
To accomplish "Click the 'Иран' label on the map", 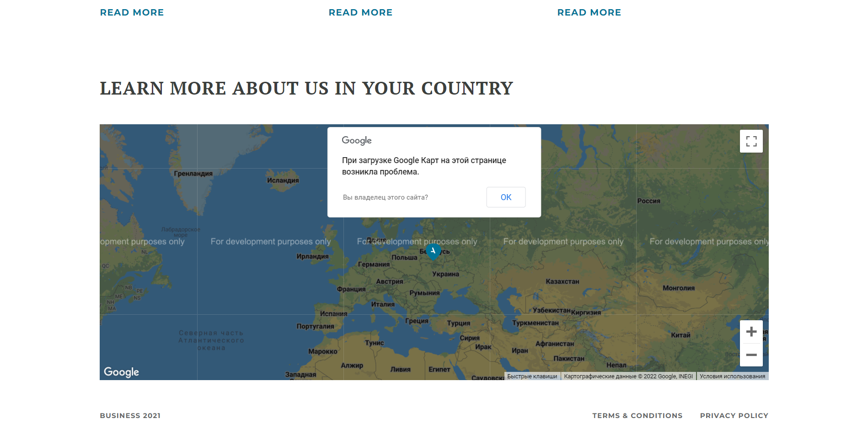I will click(520, 350).
